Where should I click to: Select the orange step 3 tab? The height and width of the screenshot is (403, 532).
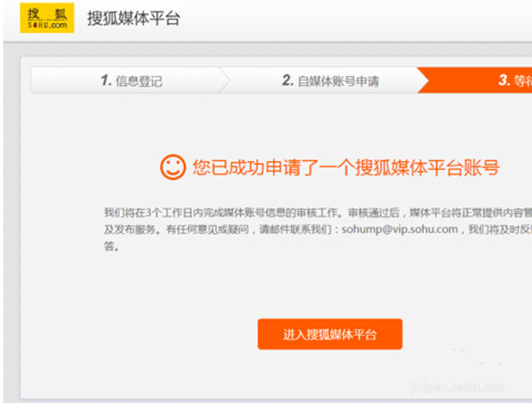475,81
